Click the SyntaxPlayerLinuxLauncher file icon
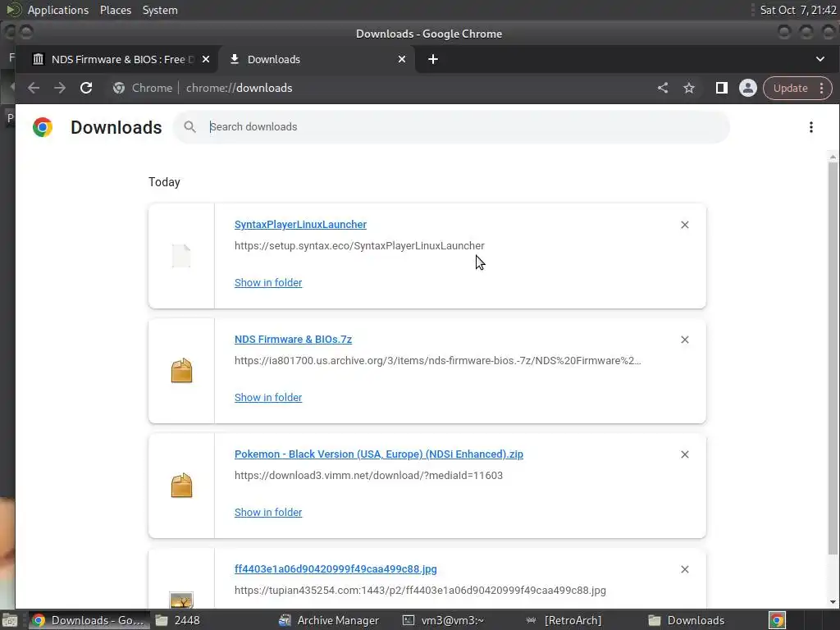 point(181,256)
